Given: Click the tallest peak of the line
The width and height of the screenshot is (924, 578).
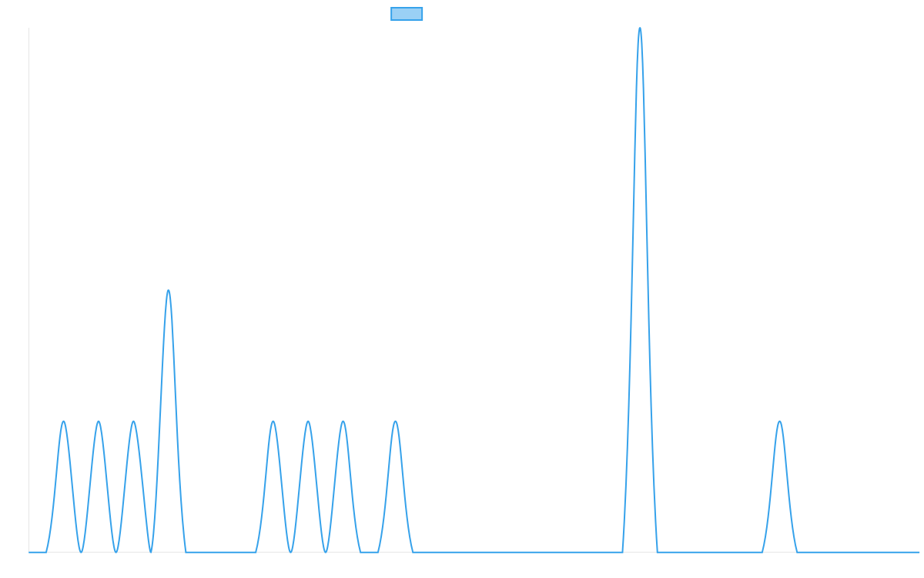Looking at the screenshot, I should pos(640,29).
